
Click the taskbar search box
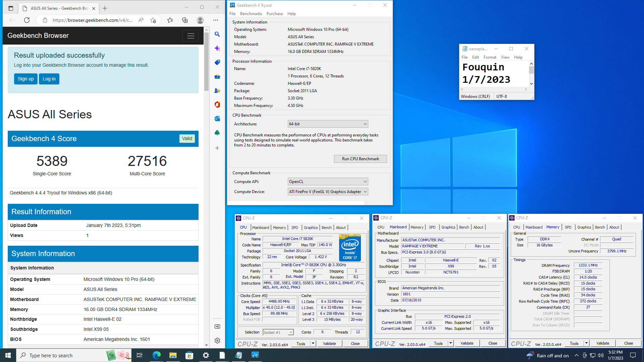[74, 355]
